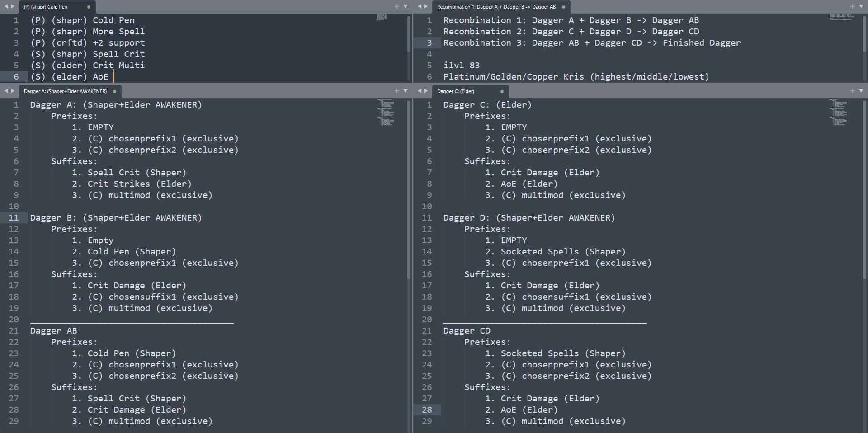Add a new tab in the Recombination pane

[x=853, y=6]
